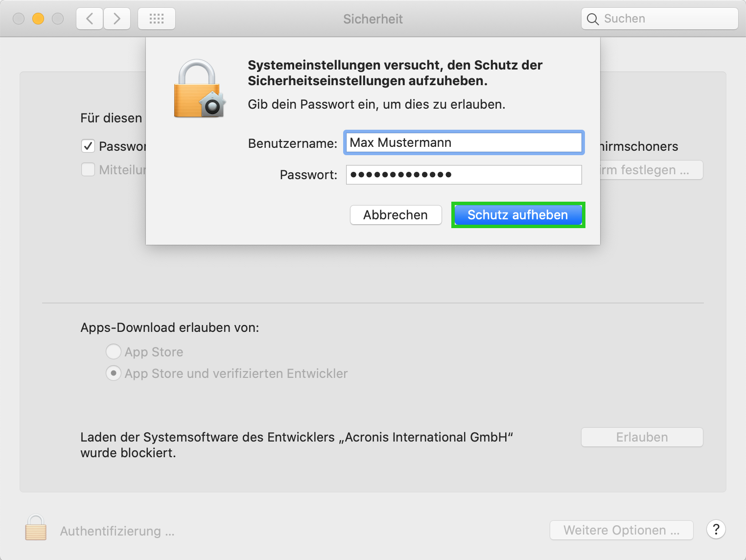Click the magnifying glass in the Suchen field
Viewport: 746px width, 560px height.
point(593,19)
